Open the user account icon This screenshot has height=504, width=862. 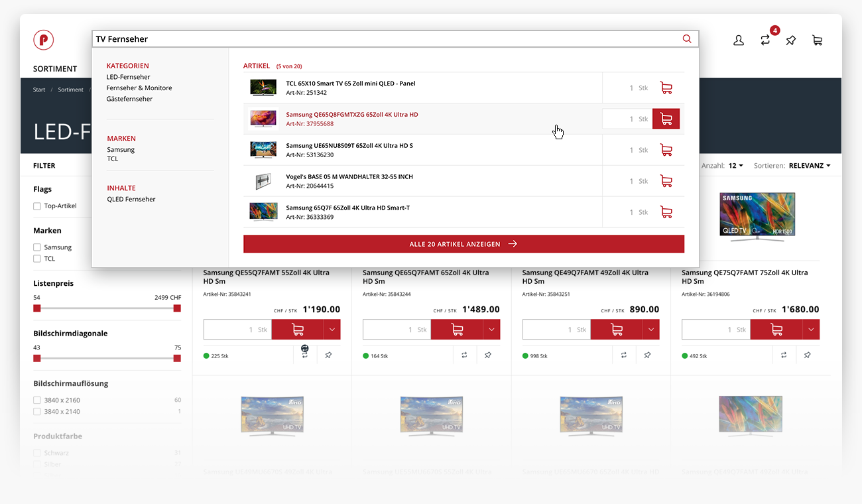(739, 40)
